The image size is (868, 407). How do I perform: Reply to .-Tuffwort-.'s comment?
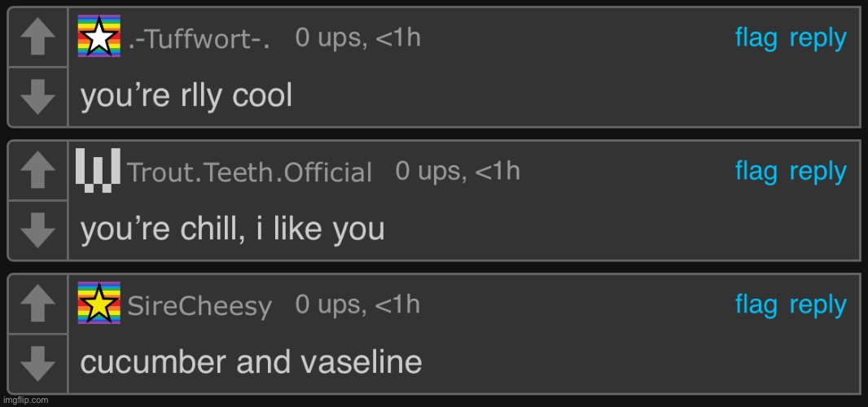[818, 38]
